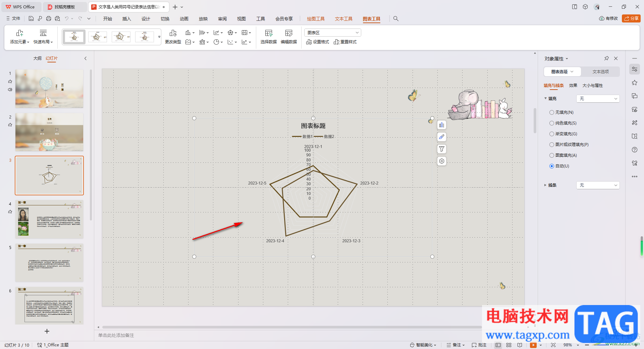The width and height of the screenshot is (644, 349).
Task: Pin the Object Properties panel
Action: coord(606,58)
